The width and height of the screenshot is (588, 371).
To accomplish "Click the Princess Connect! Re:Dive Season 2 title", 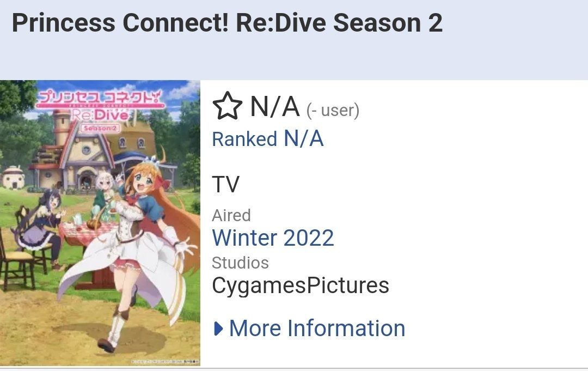I will click(x=227, y=22).
